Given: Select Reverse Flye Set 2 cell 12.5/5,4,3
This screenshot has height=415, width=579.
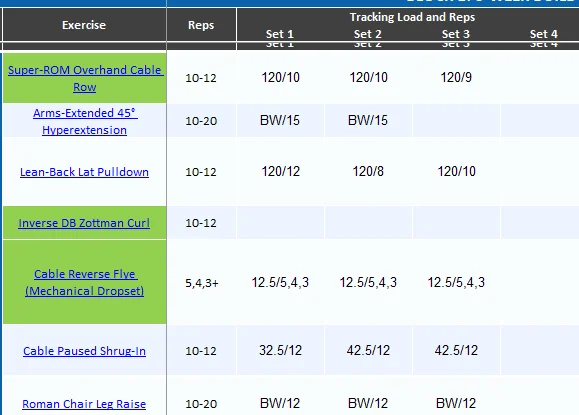Looking at the screenshot, I should click(369, 282).
